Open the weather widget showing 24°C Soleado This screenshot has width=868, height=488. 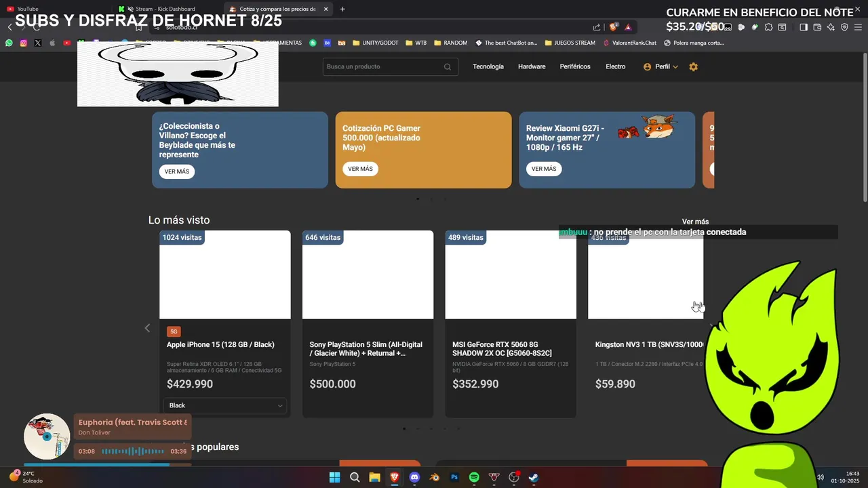tap(27, 477)
